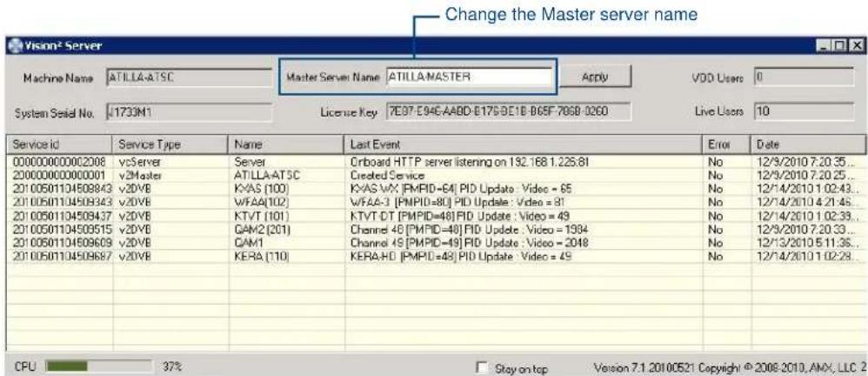This screenshot has height=376, width=868.
Task: Select the WFAA(102) row name
Action: 259,202
